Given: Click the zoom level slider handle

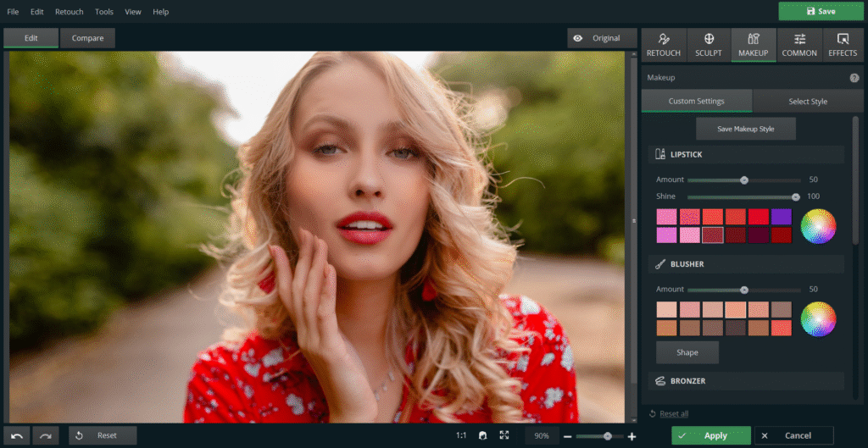Looking at the screenshot, I should (x=607, y=436).
